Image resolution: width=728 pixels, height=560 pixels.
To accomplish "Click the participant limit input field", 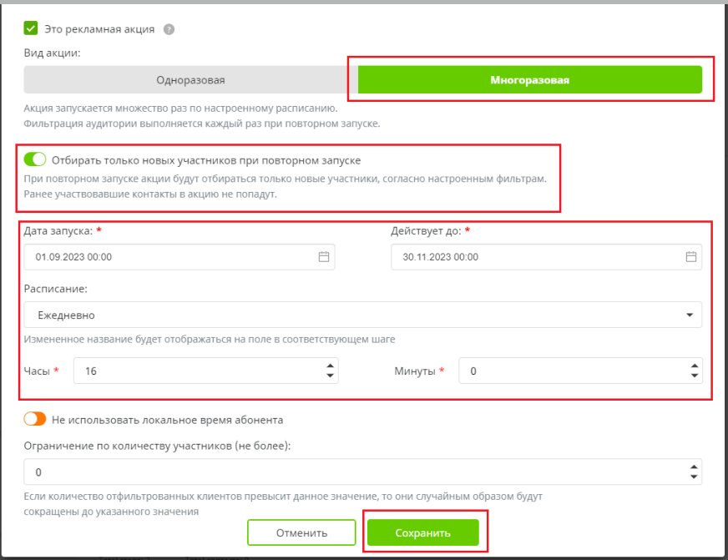I will (351, 472).
